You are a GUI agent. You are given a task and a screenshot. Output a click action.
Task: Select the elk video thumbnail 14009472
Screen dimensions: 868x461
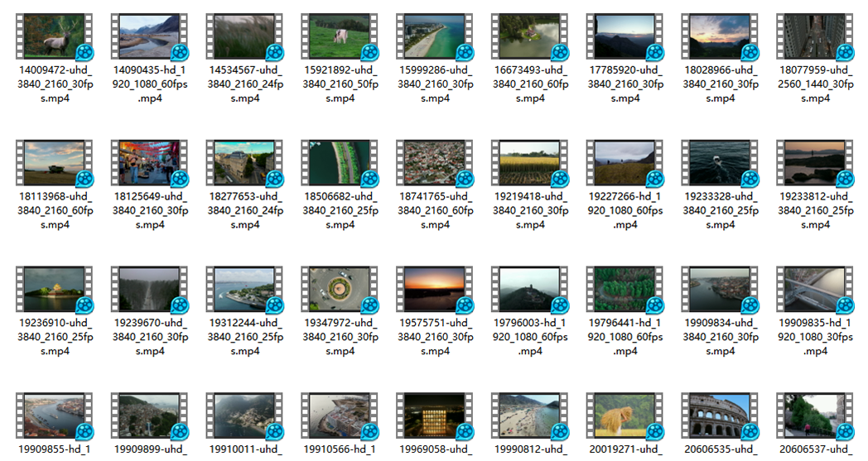[55, 36]
